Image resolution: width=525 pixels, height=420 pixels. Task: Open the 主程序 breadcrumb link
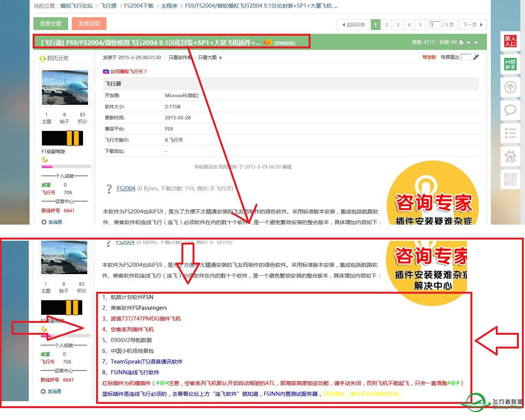pos(169,6)
